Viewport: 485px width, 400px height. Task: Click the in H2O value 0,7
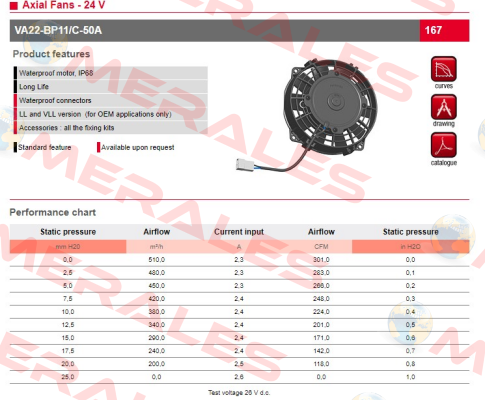[410, 351]
